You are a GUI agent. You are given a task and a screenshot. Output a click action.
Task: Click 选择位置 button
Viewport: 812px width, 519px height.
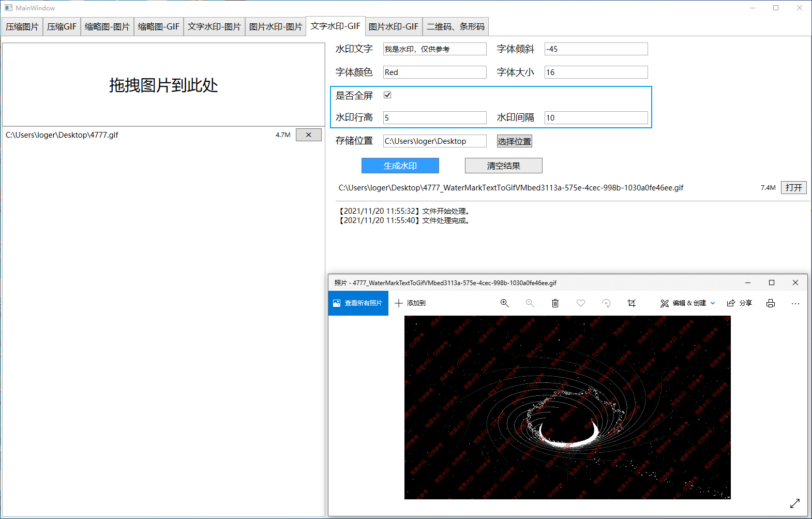point(515,141)
